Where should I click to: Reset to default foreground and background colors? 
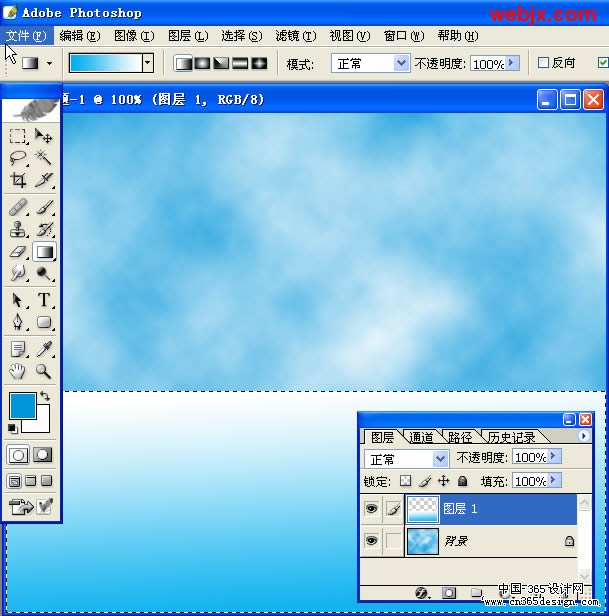13,428
